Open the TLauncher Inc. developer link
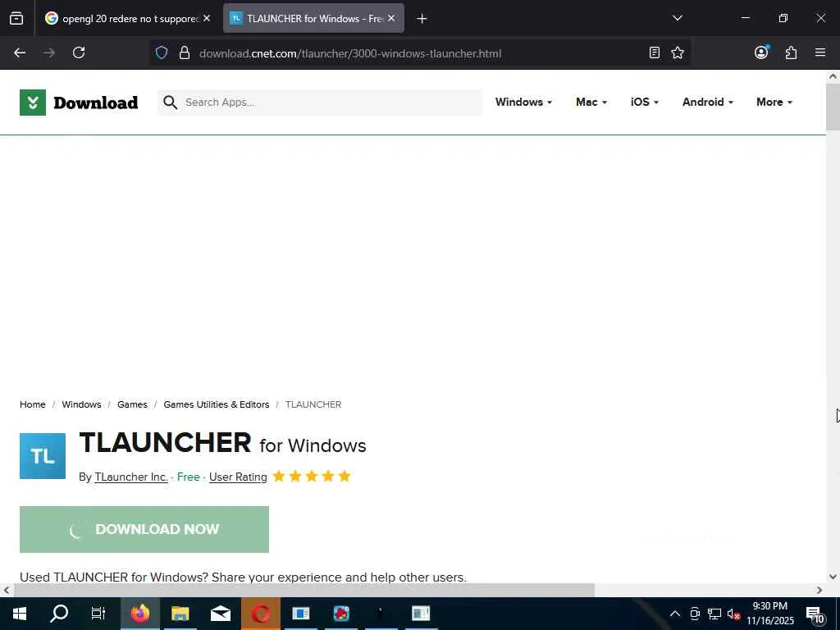Viewport: 840px width, 630px height. pyautogui.click(x=131, y=477)
